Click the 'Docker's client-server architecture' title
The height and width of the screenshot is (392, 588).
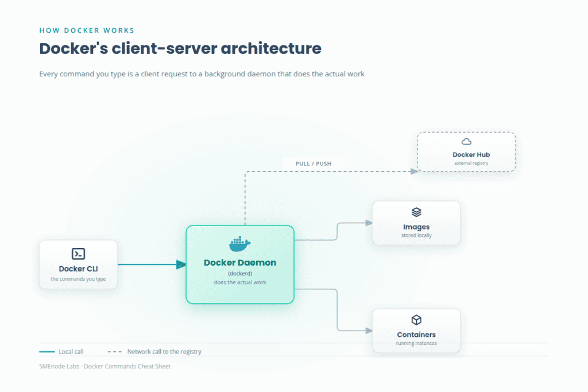click(180, 49)
